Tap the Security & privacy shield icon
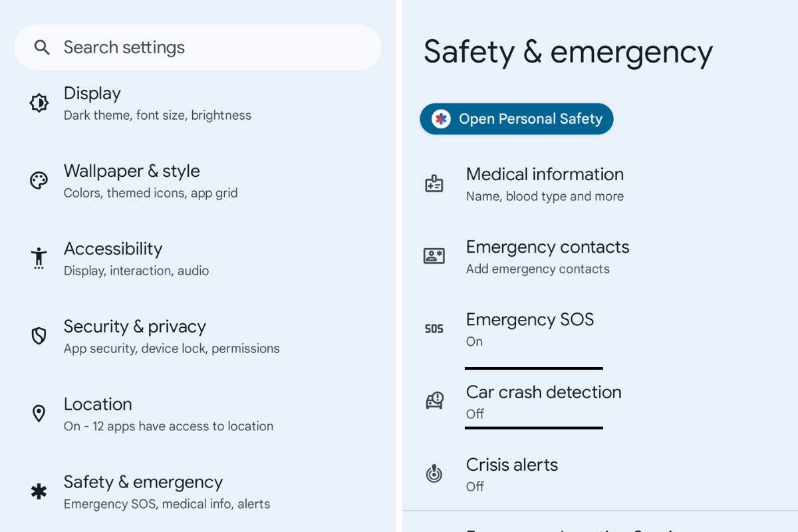This screenshot has width=798, height=532. tap(39, 336)
